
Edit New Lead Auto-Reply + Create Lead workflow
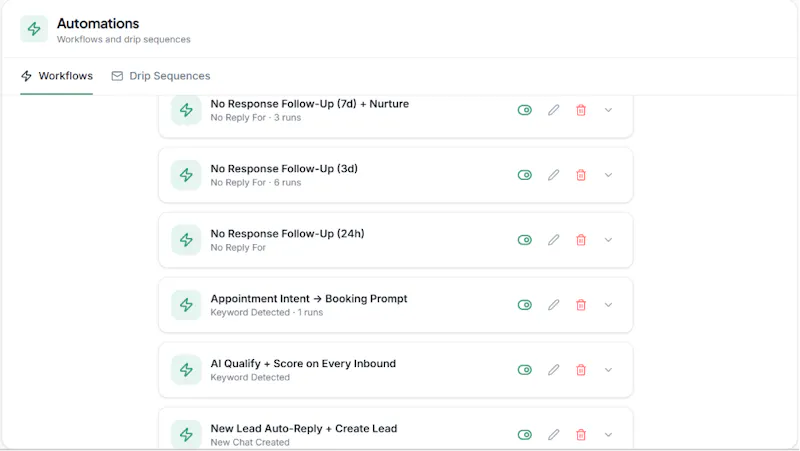(554, 435)
